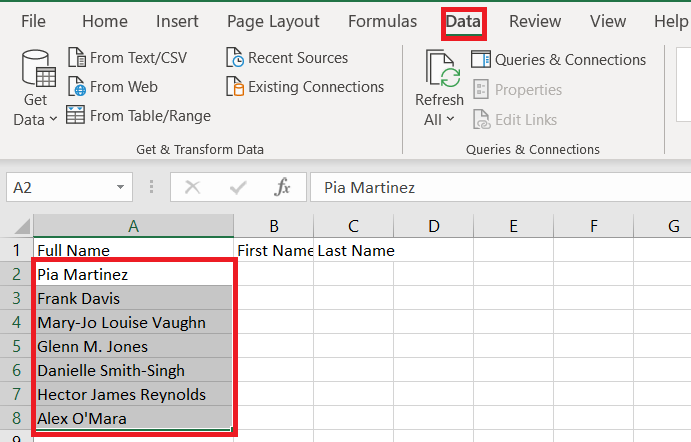This screenshot has height=442, width=691.
Task: Switch to the Formulas ribbon tab
Action: (383, 21)
